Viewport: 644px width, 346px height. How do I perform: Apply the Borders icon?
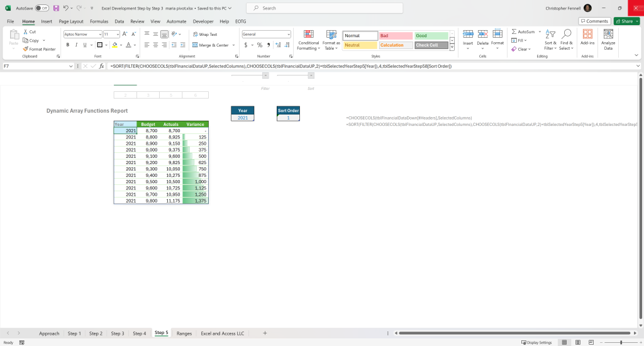pos(100,45)
